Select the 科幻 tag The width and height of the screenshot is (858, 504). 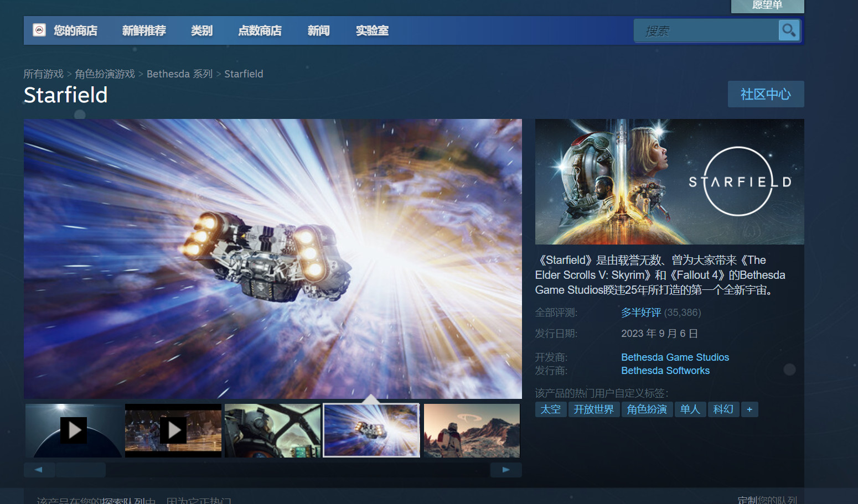click(x=723, y=409)
